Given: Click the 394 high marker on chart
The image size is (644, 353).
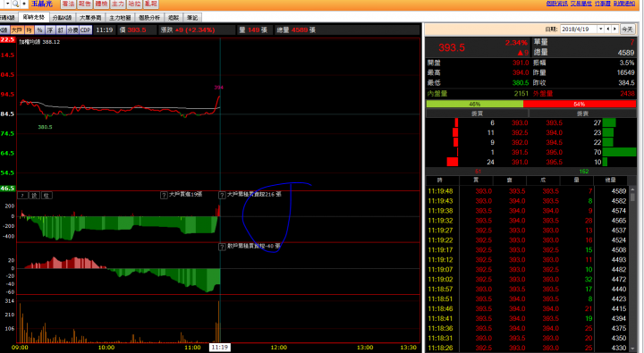Looking at the screenshot, I should (x=218, y=88).
